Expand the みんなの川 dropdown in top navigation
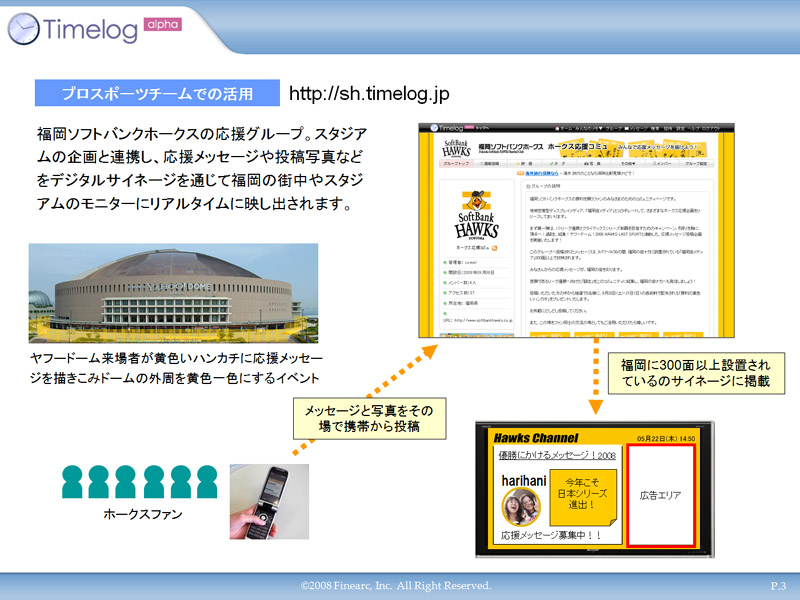The width and height of the screenshot is (800, 600). coord(588,129)
